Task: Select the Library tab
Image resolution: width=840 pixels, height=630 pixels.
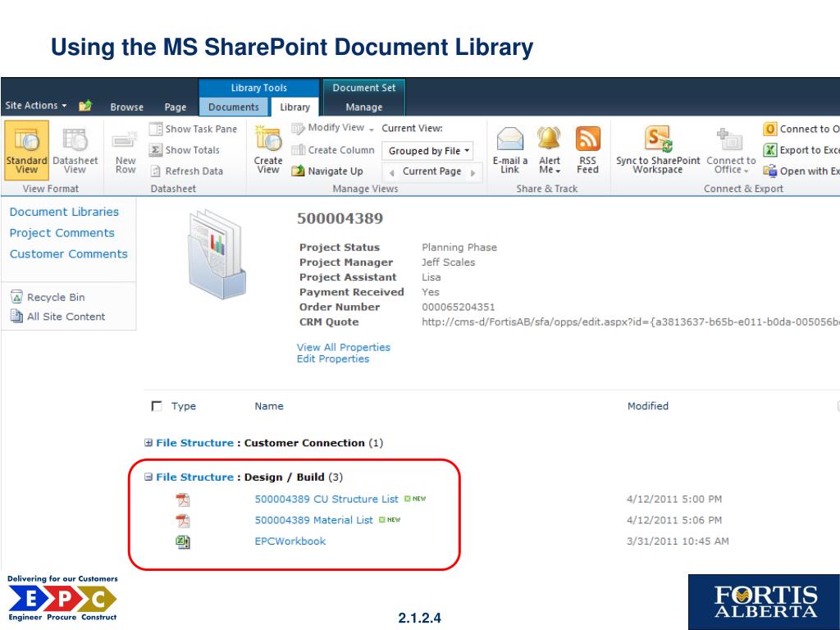Action: tap(294, 107)
